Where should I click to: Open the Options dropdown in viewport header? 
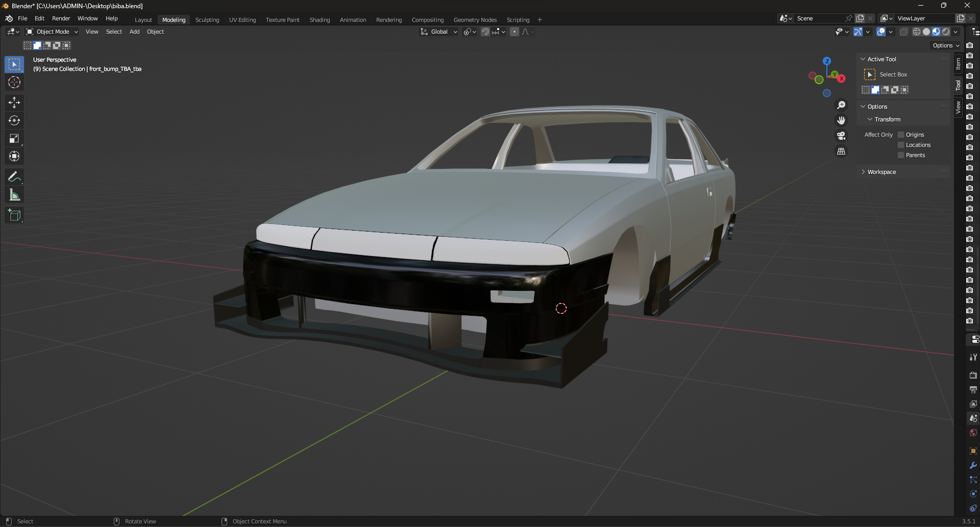[x=946, y=45]
